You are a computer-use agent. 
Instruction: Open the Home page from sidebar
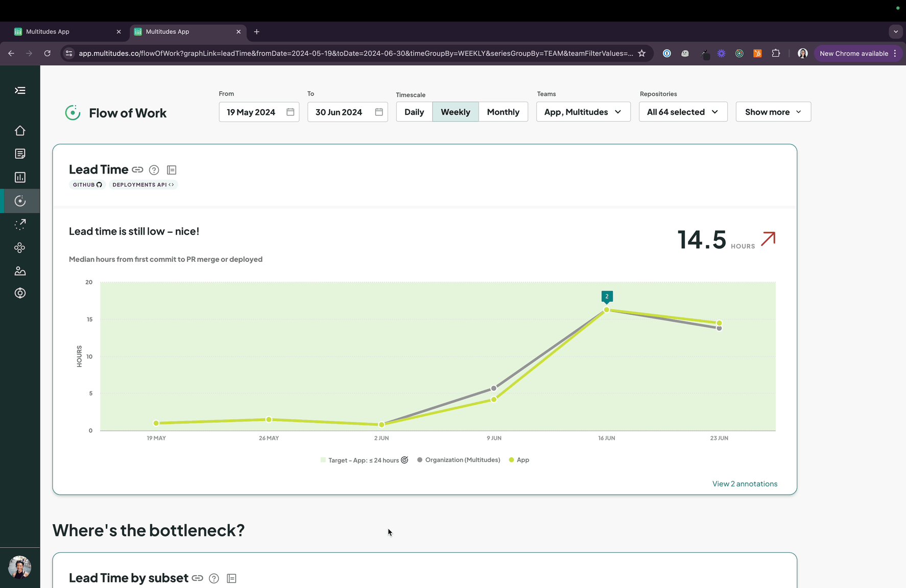point(20,130)
